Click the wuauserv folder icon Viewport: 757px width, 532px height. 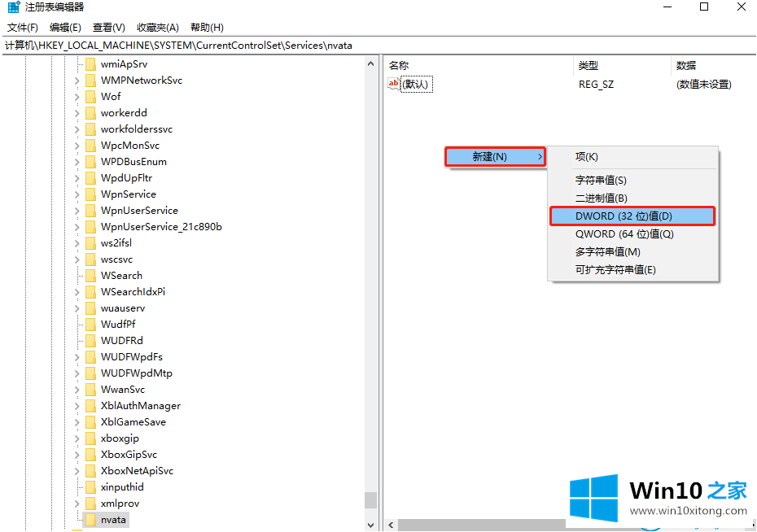pos(90,307)
